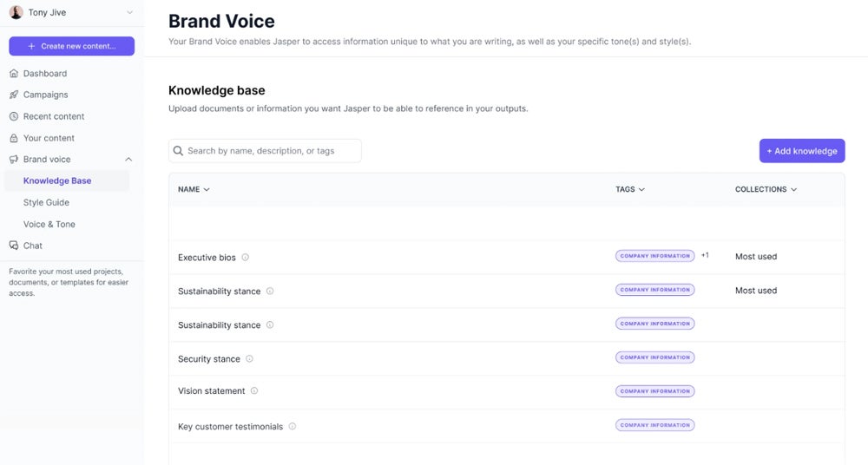
Task: Click the Chat bubble icon
Action: coord(14,246)
